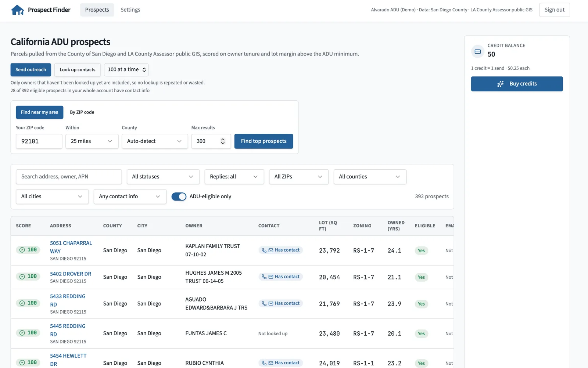Click the Address column header
The image size is (588, 368).
(61, 226)
